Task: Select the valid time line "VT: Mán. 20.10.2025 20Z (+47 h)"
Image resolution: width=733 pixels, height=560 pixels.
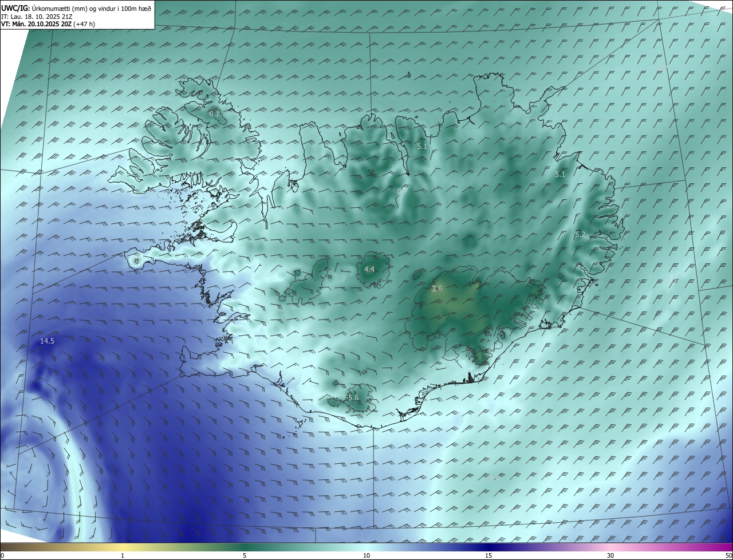Action: point(48,24)
